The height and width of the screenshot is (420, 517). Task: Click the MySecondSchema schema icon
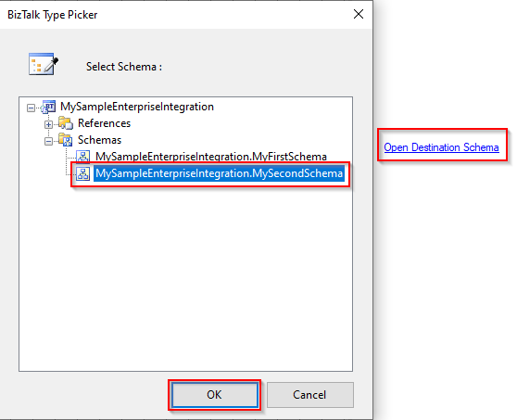83,173
